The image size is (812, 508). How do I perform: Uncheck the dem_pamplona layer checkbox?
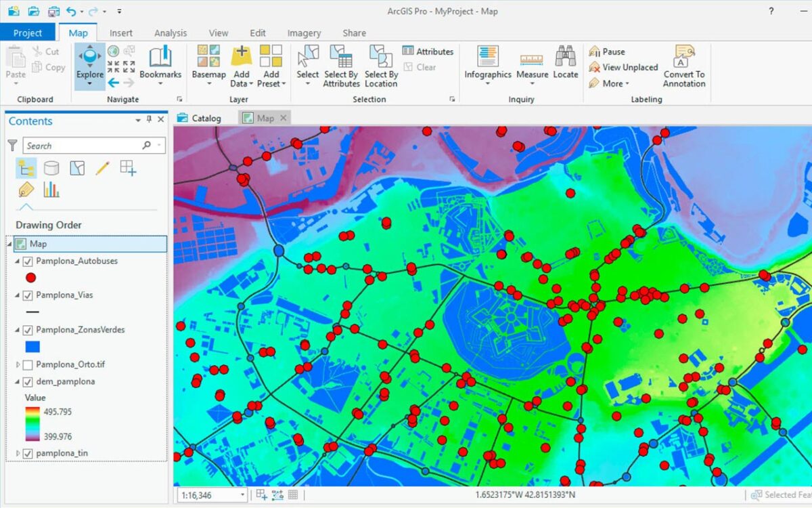[28, 381]
